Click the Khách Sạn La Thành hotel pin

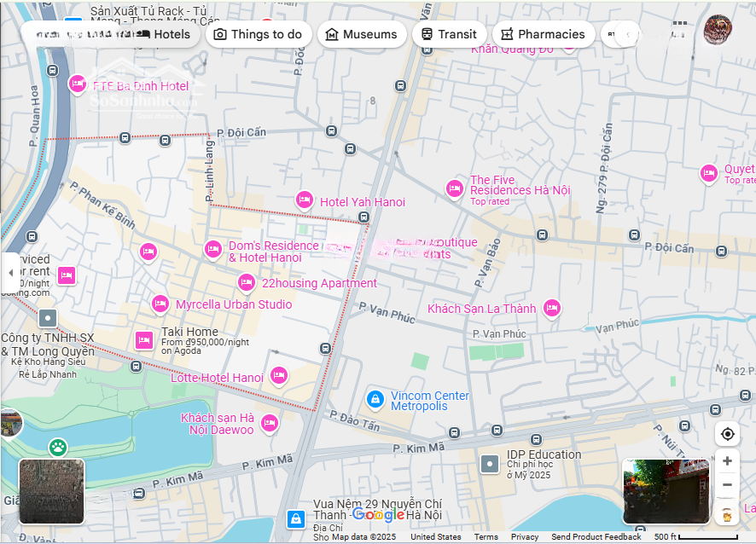[552, 308]
